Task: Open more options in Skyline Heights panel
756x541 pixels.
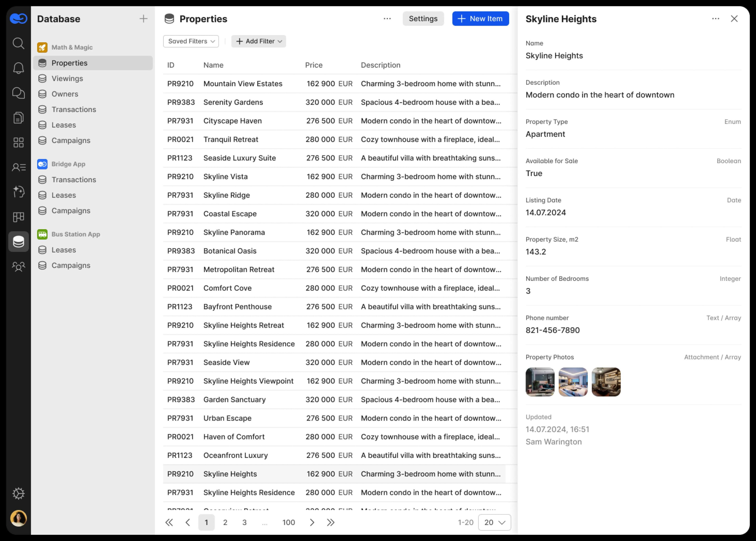Action: pyautogui.click(x=715, y=19)
